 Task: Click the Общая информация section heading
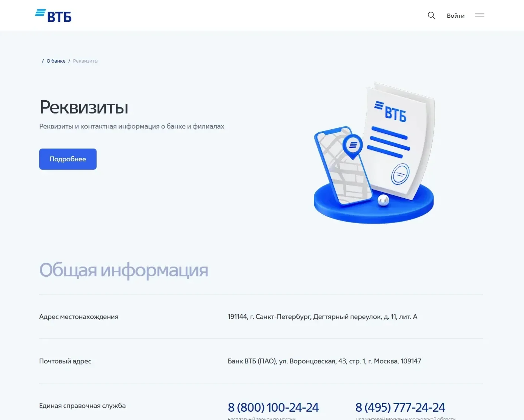pyautogui.click(x=124, y=270)
